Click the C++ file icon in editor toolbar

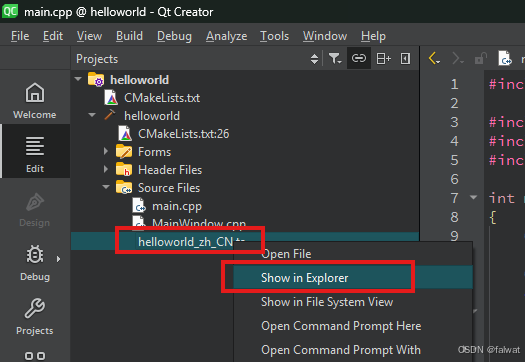pyautogui.click(x=505, y=58)
